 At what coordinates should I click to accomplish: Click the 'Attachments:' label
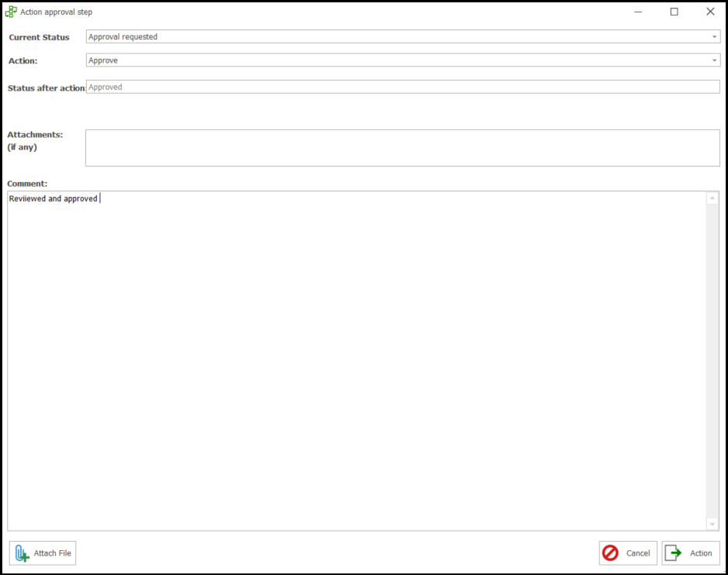click(x=35, y=135)
